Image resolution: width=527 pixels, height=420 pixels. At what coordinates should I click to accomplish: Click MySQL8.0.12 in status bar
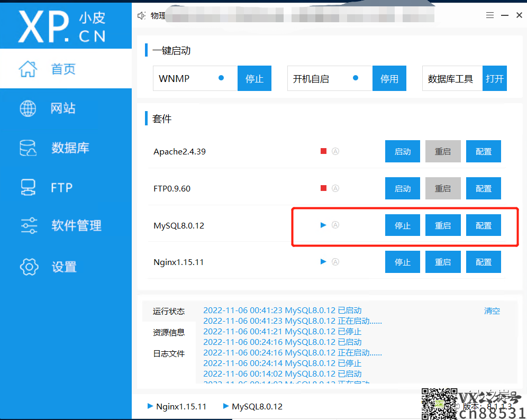pyautogui.click(x=257, y=407)
